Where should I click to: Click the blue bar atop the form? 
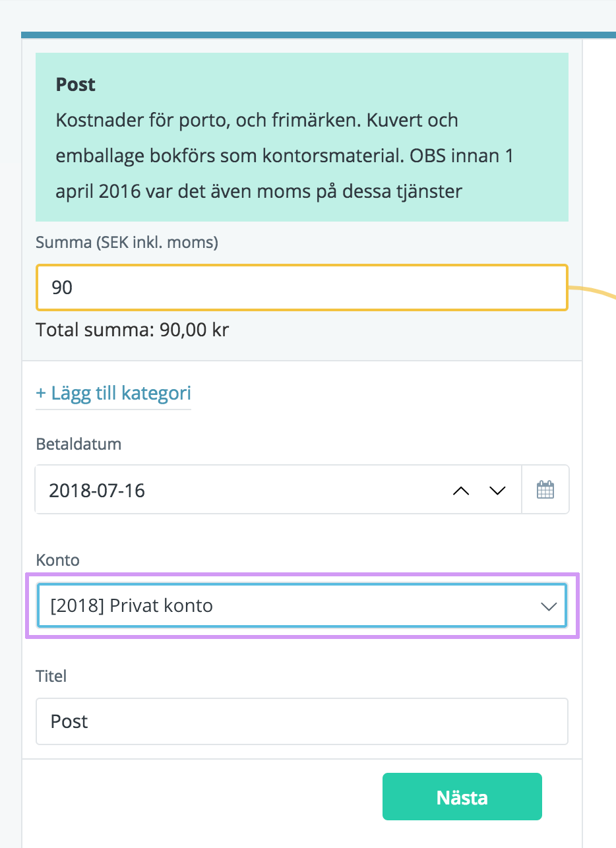[317, 34]
